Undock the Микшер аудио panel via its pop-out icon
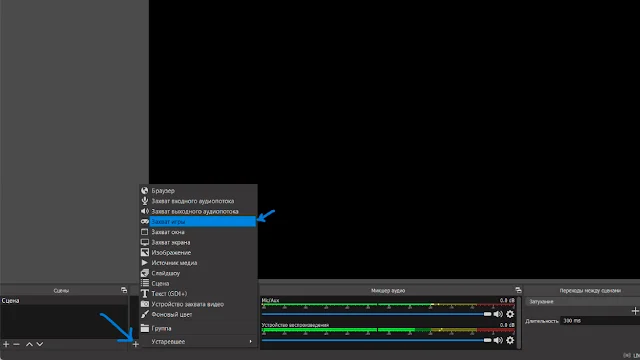Screen dimensions: 640x360 click(x=518, y=290)
